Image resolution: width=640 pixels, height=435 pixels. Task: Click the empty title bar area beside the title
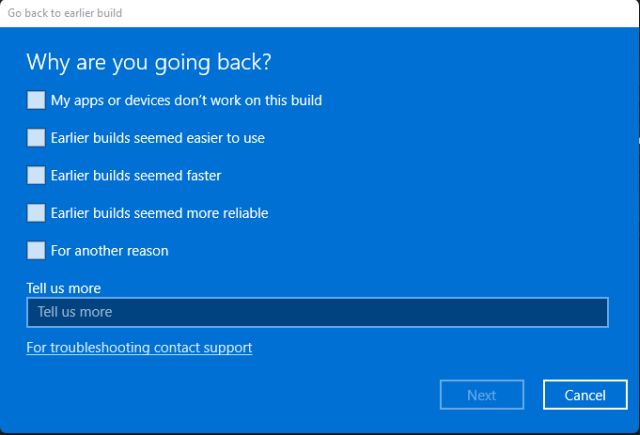[380, 13]
